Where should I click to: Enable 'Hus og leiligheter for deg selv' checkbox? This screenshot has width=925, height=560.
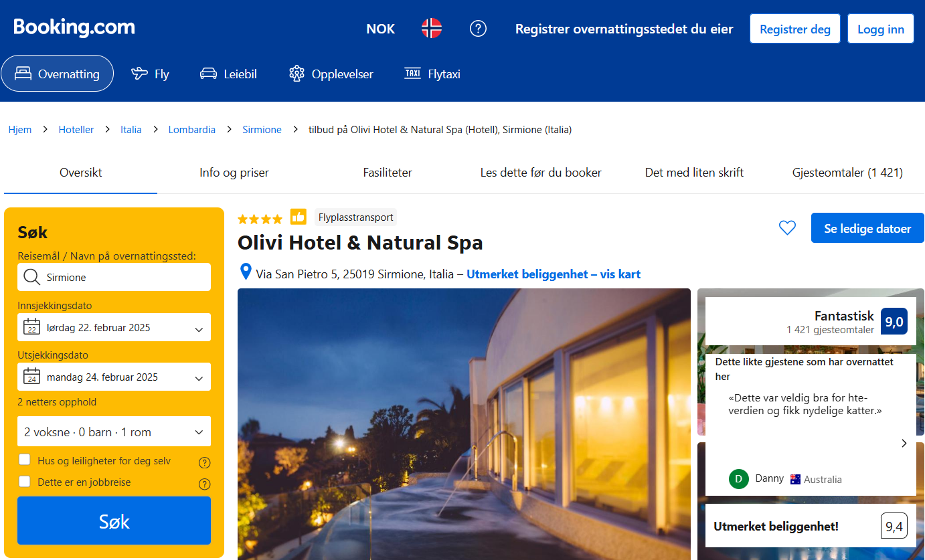25,460
